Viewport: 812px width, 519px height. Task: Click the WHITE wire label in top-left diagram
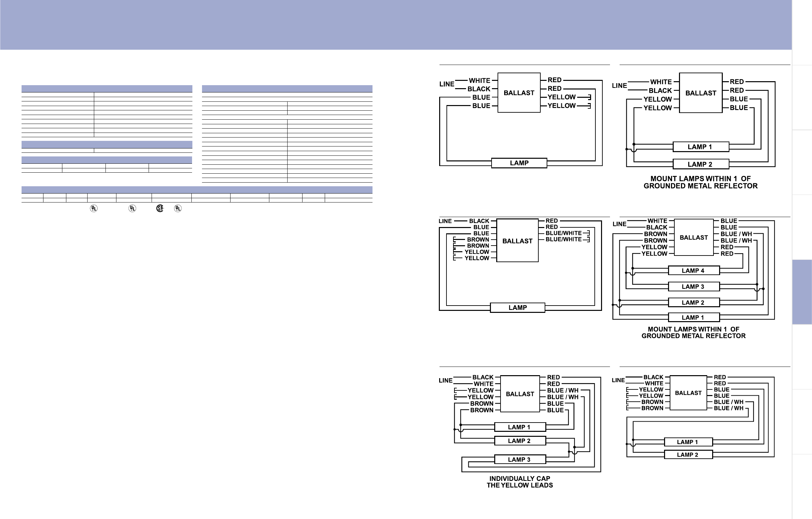(x=479, y=81)
